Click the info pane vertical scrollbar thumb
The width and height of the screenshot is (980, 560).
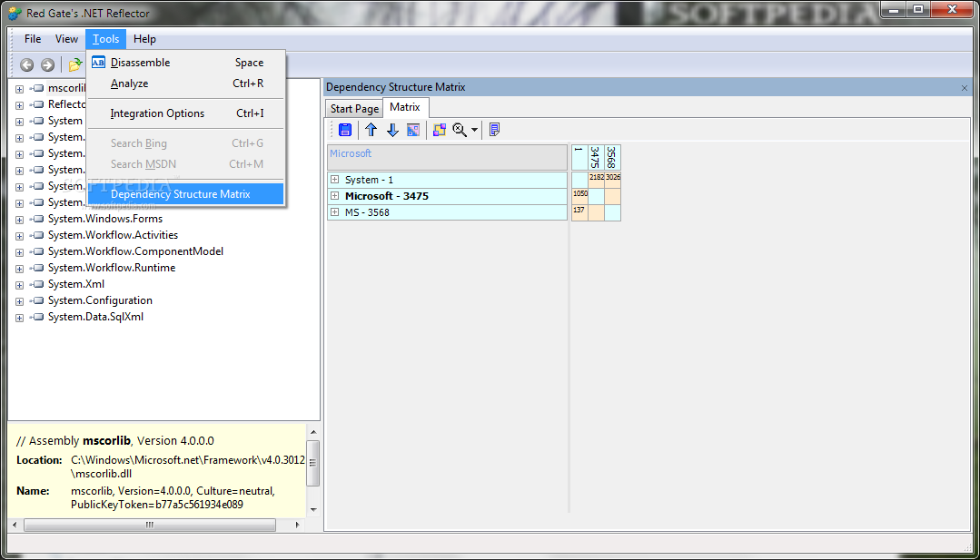pos(313,463)
